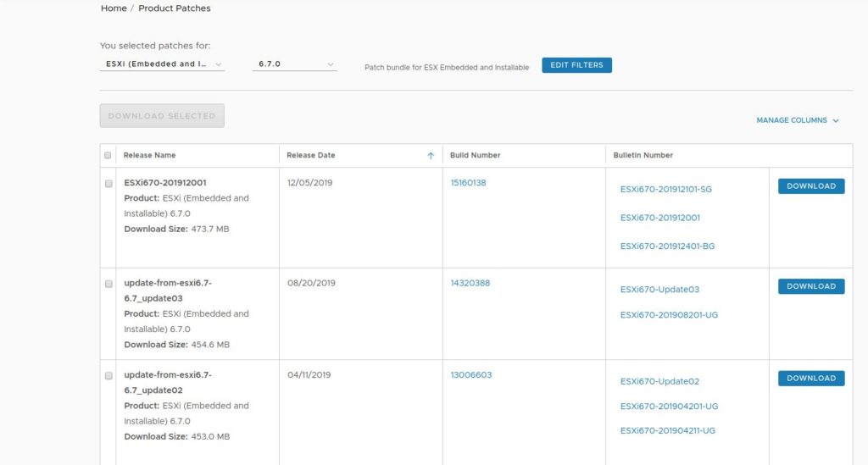The height and width of the screenshot is (465, 868).
Task: Click the Download Selected button
Action: pyautogui.click(x=162, y=115)
